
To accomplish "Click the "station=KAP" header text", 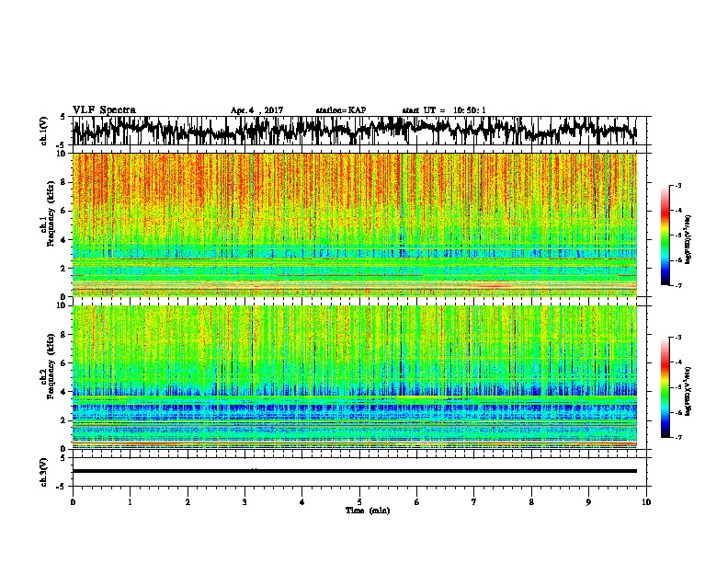I will coord(341,110).
